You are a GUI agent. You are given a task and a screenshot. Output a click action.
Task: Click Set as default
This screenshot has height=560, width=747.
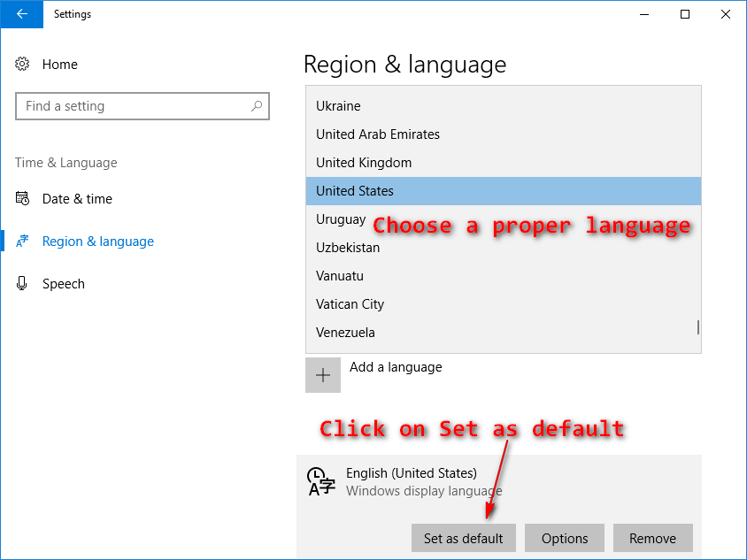click(x=463, y=538)
